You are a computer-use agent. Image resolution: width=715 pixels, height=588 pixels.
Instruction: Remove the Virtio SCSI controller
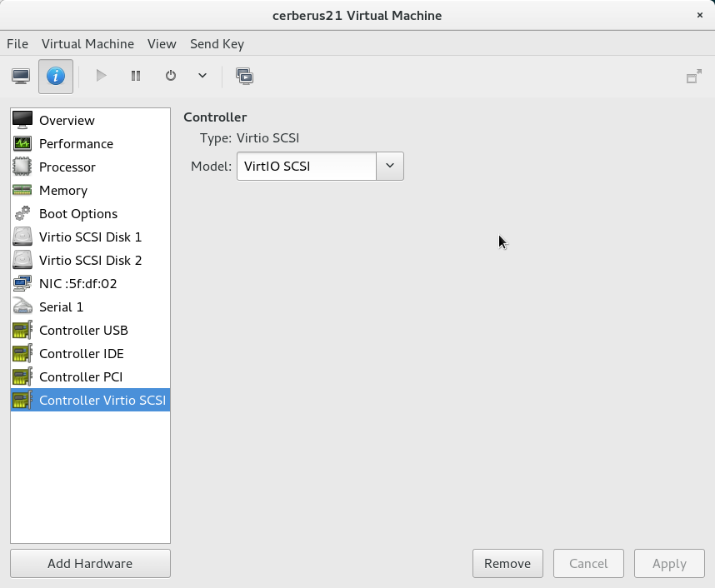(507, 564)
